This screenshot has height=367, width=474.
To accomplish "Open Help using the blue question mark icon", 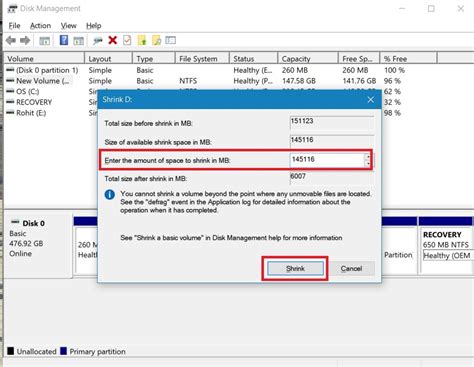I will tap(64, 40).
